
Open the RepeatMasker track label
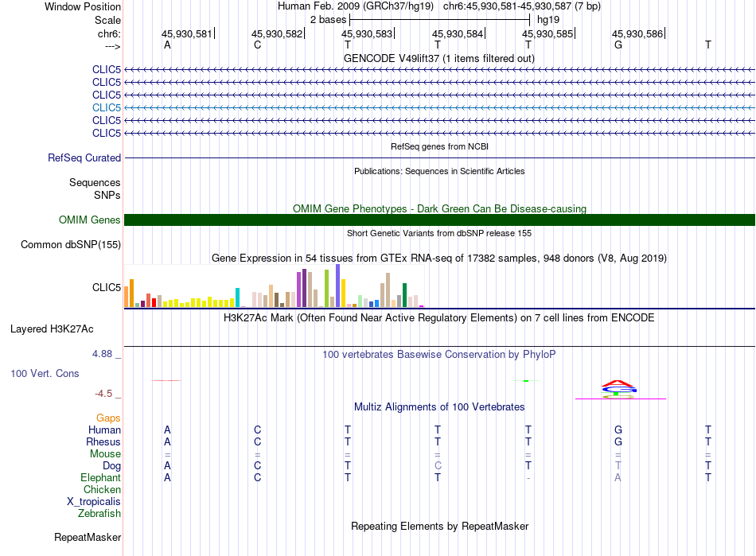tap(88, 538)
